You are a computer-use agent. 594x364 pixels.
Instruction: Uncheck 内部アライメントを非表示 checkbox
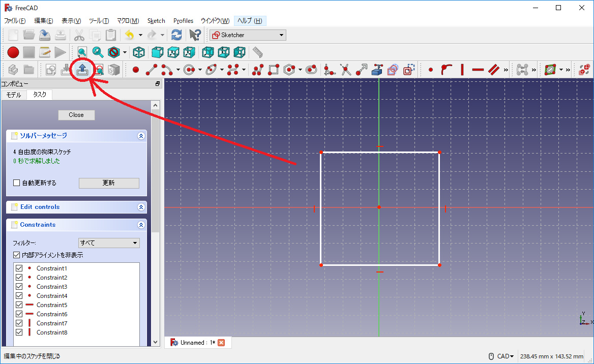pos(16,255)
